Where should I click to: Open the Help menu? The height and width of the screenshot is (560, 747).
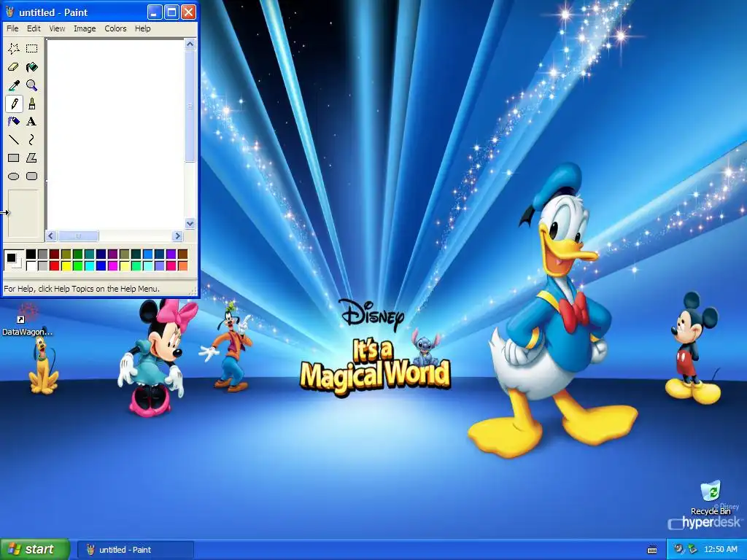[142, 28]
